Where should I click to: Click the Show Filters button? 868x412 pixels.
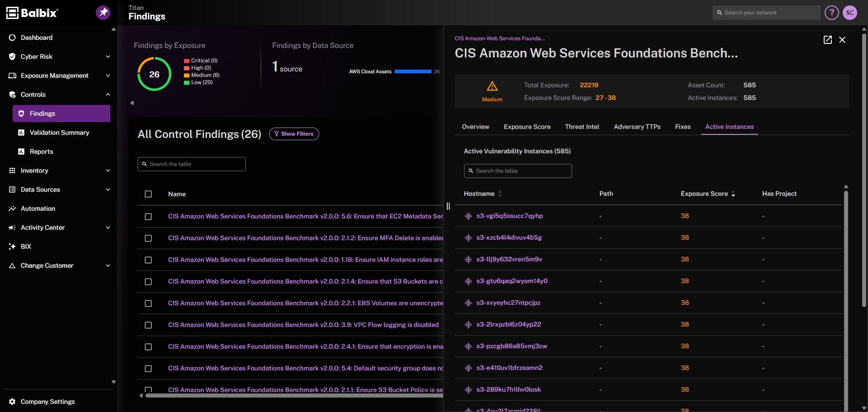pos(294,134)
